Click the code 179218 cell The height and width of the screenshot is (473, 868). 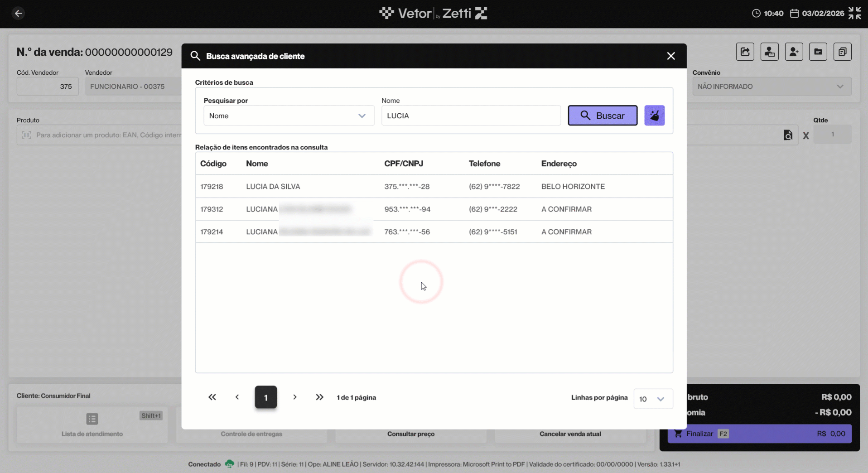pyautogui.click(x=212, y=186)
